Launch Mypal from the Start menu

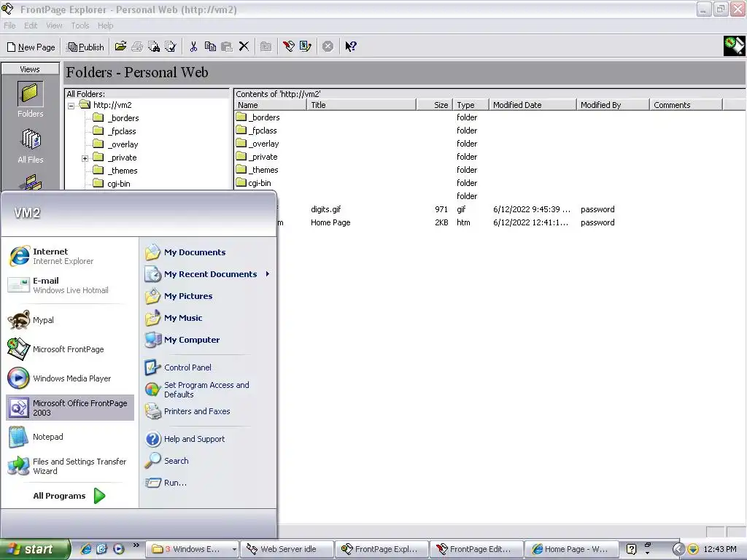pyautogui.click(x=69, y=320)
